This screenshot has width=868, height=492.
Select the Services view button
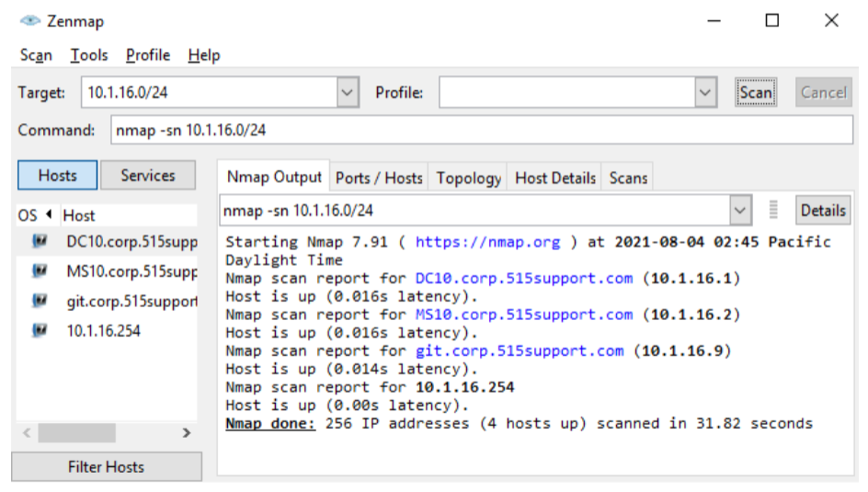click(148, 176)
